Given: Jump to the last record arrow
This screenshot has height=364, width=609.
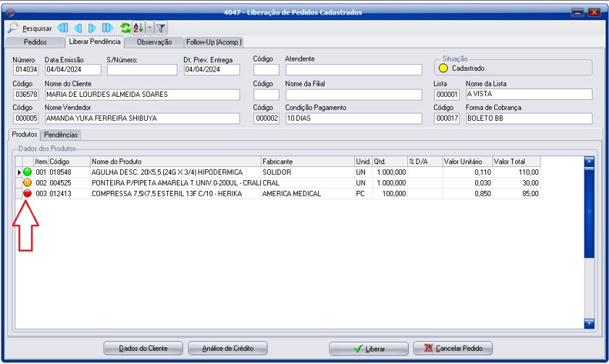Looking at the screenshot, I should pos(107,28).
